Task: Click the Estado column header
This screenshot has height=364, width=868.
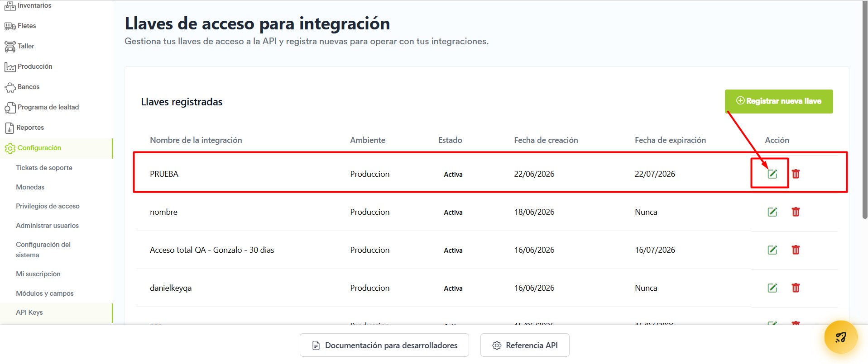Action: coord(450,140)
